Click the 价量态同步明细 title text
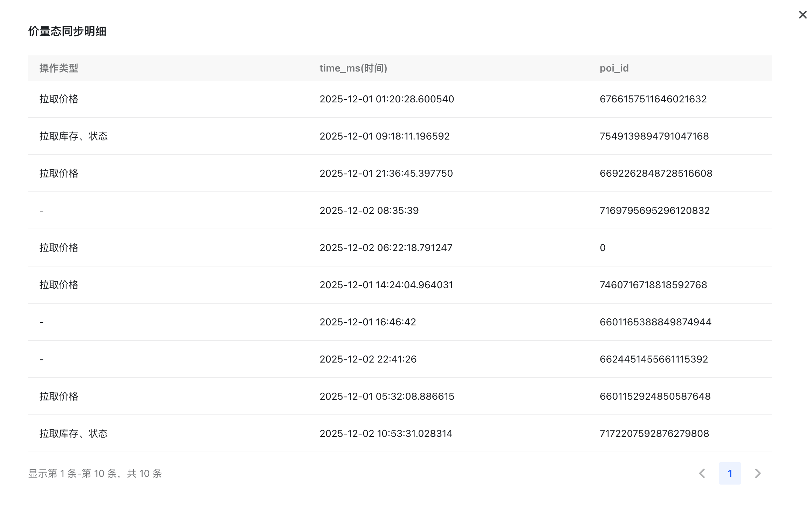The width and height of the screenshot is (812, 507). click(67, 31)
